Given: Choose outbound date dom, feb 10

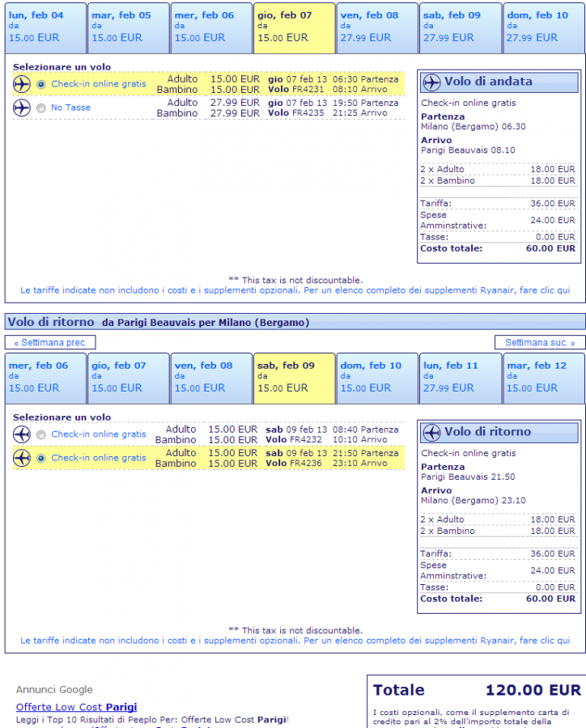Looking at the screenshot, I should tap(543, 27).
